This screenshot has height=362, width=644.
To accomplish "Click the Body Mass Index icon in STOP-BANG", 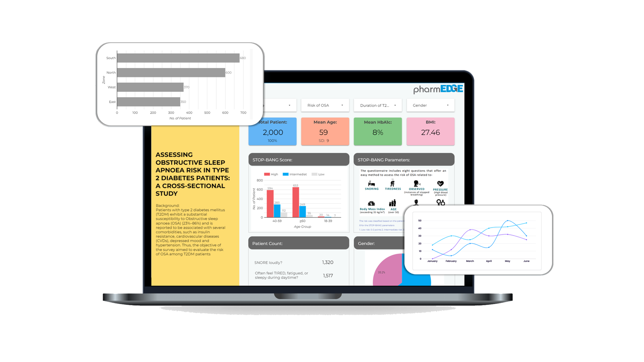I will click(x=371, y=203).
